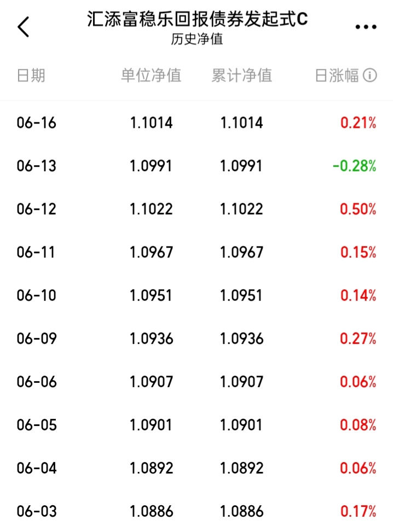
Task: Tap the fund title 汇添富稳乐回报债券发起式C
Action: coord(198,19)
